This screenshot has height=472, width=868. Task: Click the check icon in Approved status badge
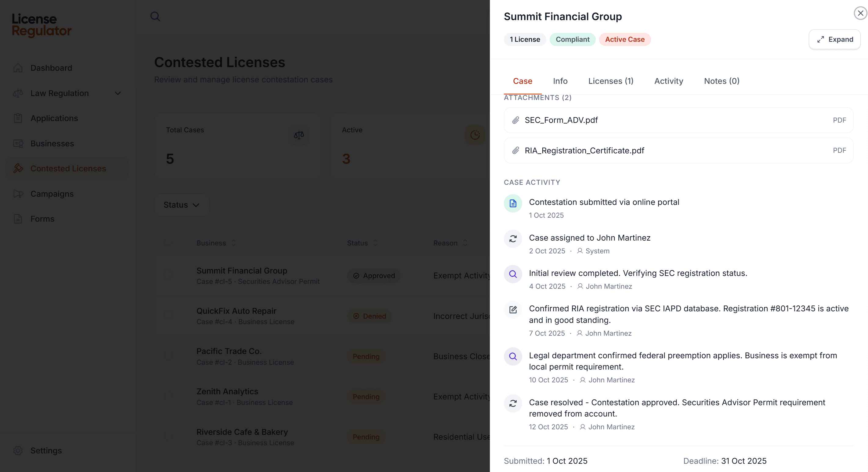coord(356,276)
